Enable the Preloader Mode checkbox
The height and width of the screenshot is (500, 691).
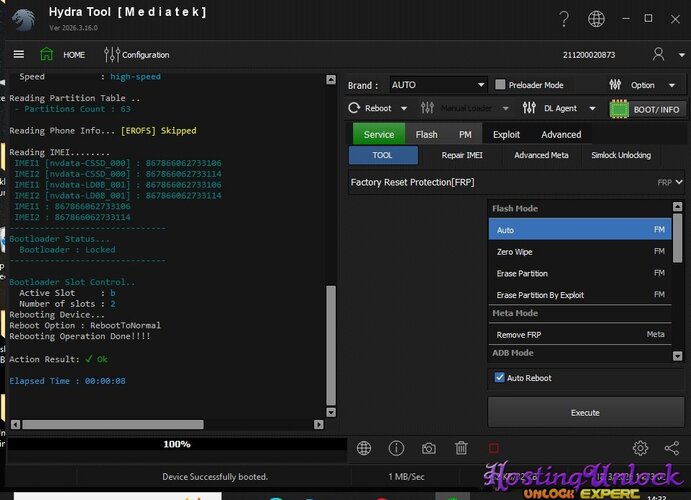pos(501,85)
